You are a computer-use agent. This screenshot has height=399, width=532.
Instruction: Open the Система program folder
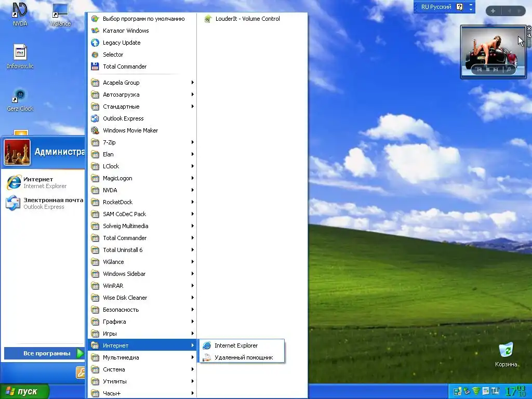pos(142,369)
